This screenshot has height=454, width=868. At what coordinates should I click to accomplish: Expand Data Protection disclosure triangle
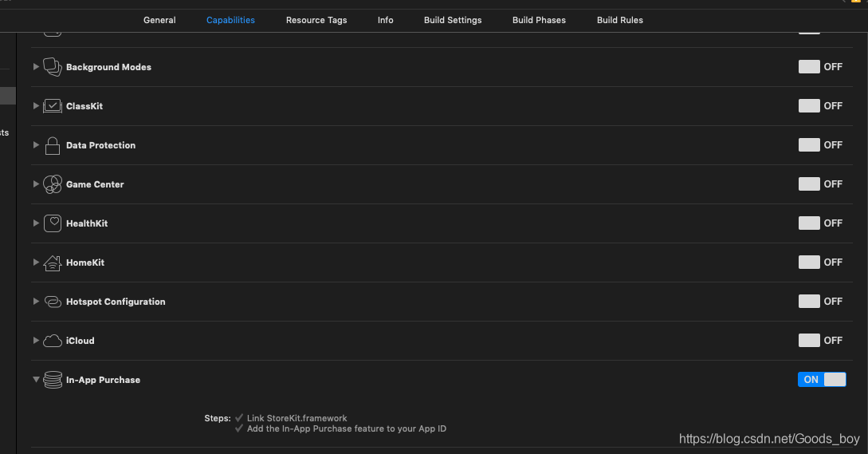[36, 144]
